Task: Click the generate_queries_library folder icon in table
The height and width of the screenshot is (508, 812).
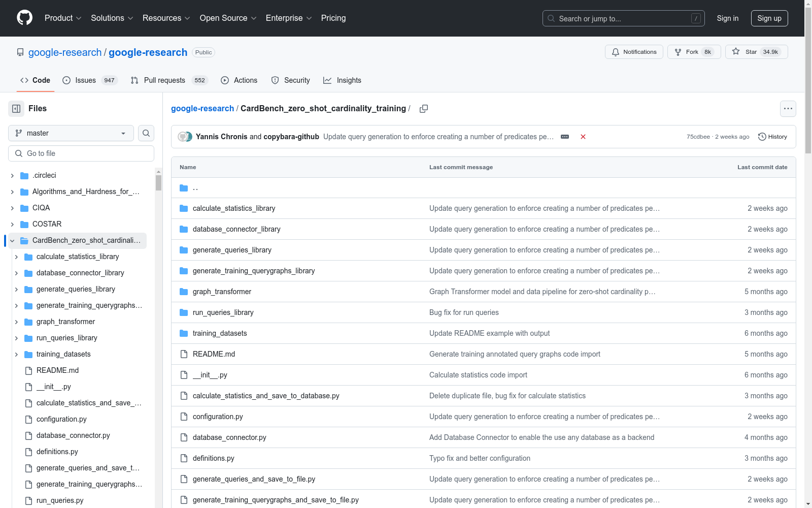Action: coord(184,250)
